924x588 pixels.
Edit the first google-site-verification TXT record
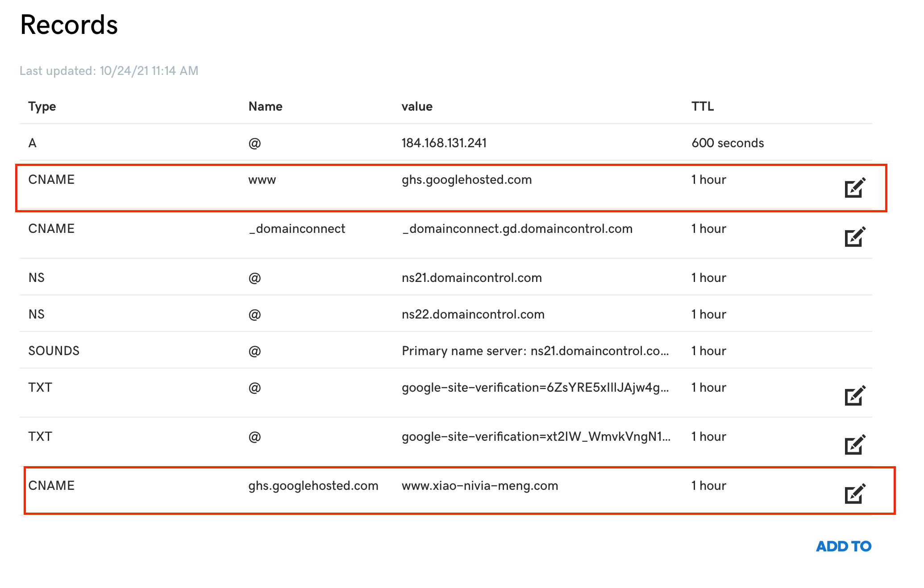point(854,395)
